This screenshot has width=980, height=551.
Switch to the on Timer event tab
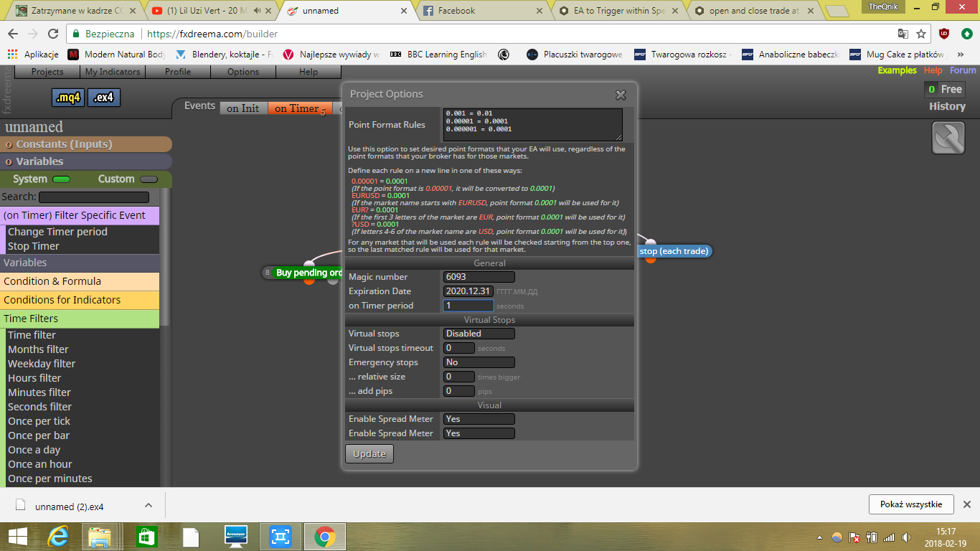pyautogui.click(x=299, y=108)
